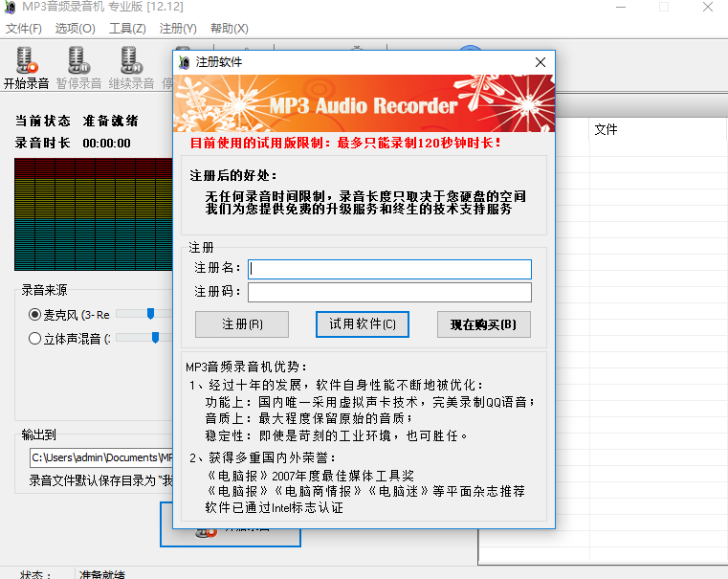This screenshot has width=728, height=579.
Task: Open the 选项(O) menu
Action: [x=76, y=29]
